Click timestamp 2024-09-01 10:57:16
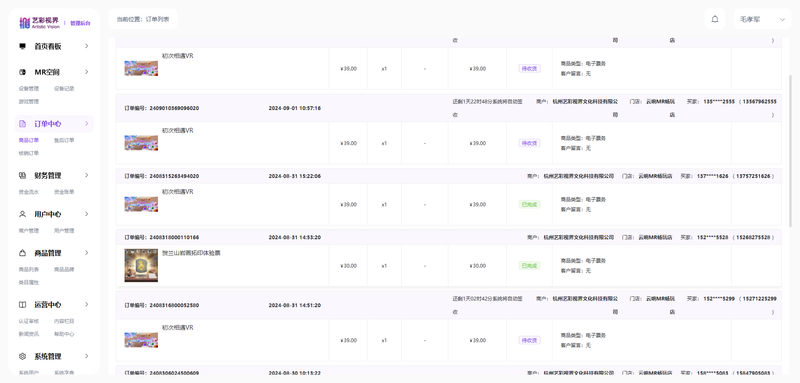Image resolution: width=800 pixels, height=383 pixels. [x=295, y=108]
